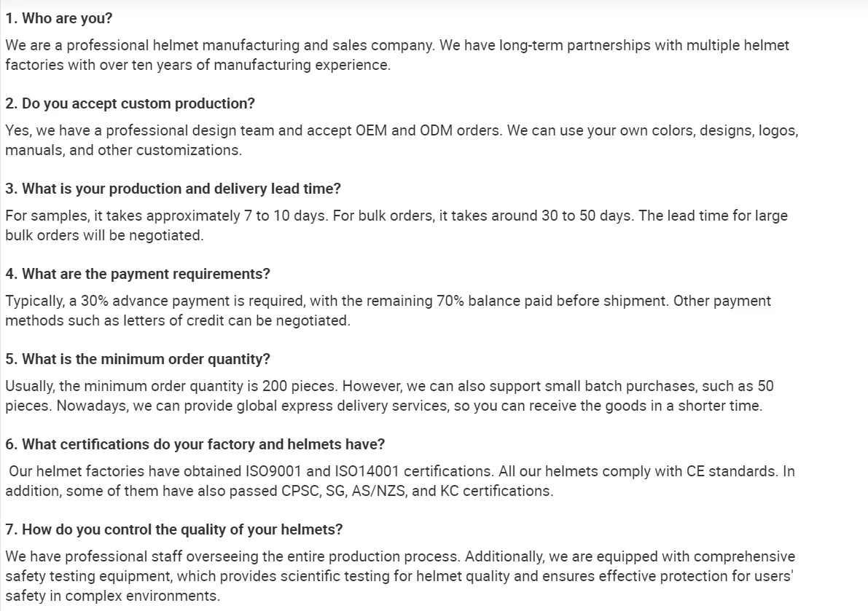Click the minimum order quantity question heading
Screen dimensions: 868x611
(138, 359)
